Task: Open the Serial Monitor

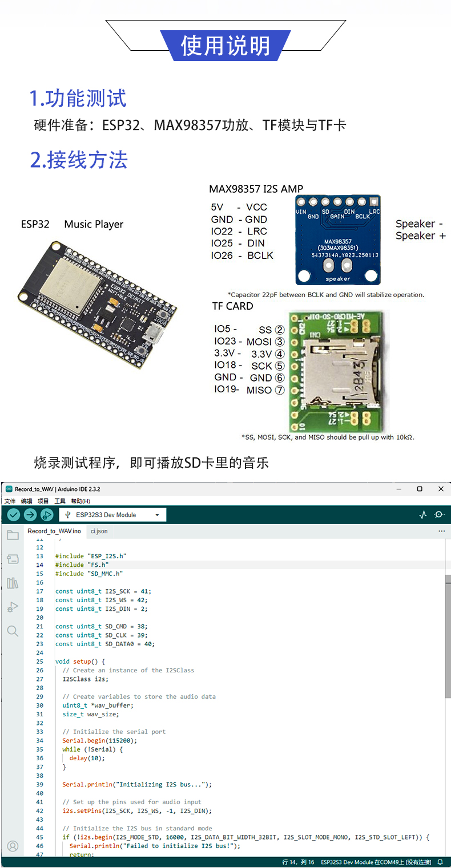Action: [440, 514]
